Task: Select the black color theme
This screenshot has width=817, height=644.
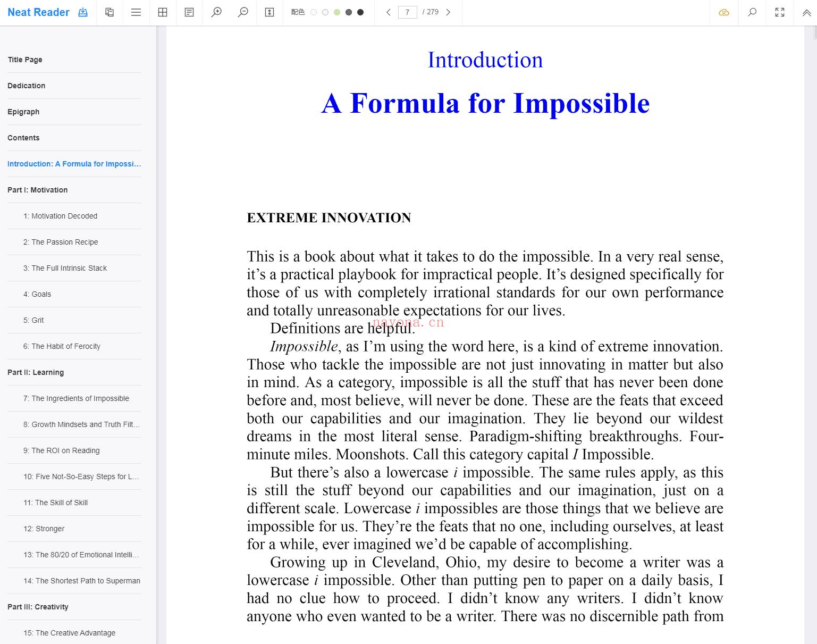Action: pyautogui.click(x=360, y=12)
